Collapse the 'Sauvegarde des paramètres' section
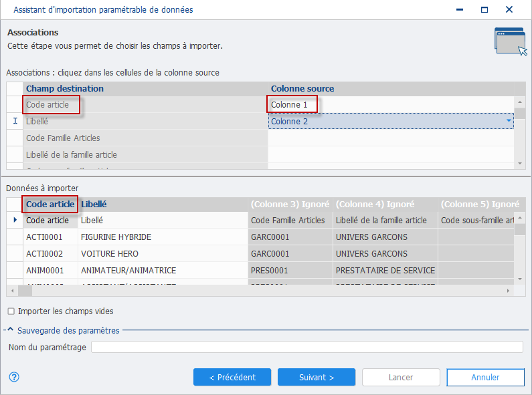The height and width of the screenshot is (395, 532). [10, 330]
